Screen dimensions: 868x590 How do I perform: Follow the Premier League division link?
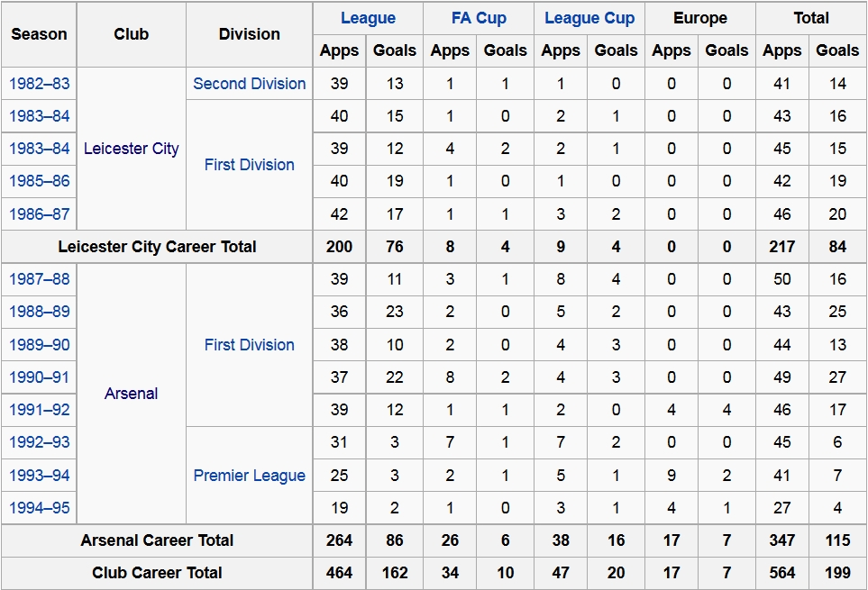(x=250, y=476)
